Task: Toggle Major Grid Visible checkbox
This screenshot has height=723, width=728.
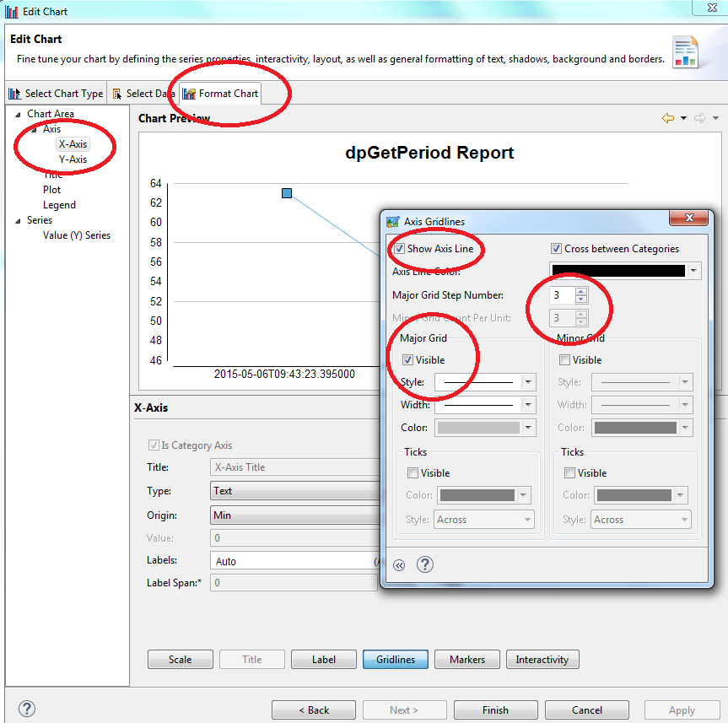Action: (408, 360)
